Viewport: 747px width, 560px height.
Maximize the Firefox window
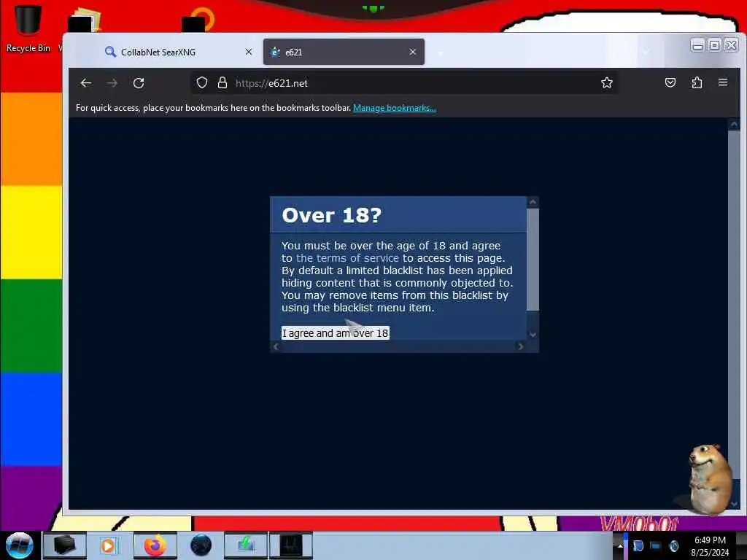tap(714, 45)
